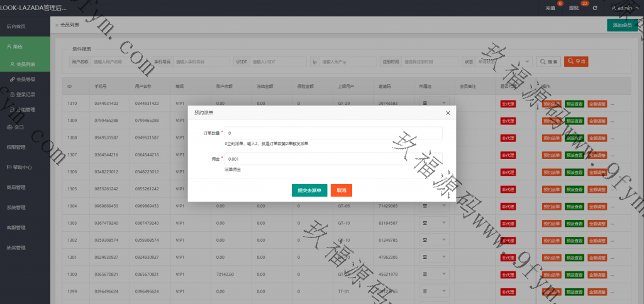This screenshot has width=644, height=304.
Task: Click the 取消 button in dialog
Action: [x=341, y=190]
